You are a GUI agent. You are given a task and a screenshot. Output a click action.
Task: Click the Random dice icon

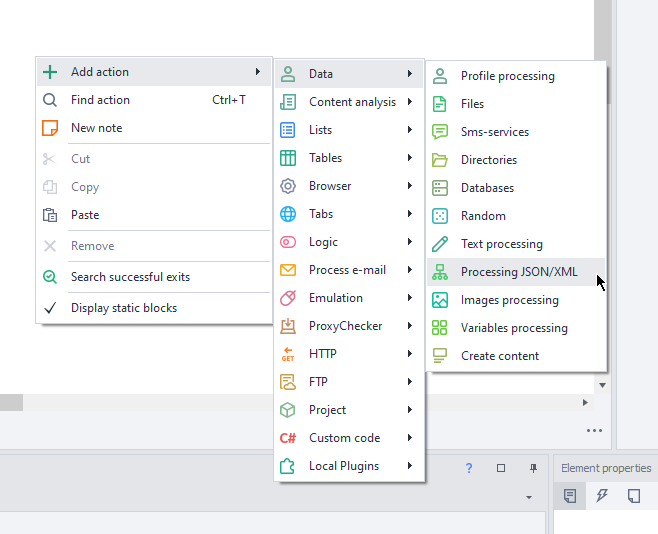(440, 216)
